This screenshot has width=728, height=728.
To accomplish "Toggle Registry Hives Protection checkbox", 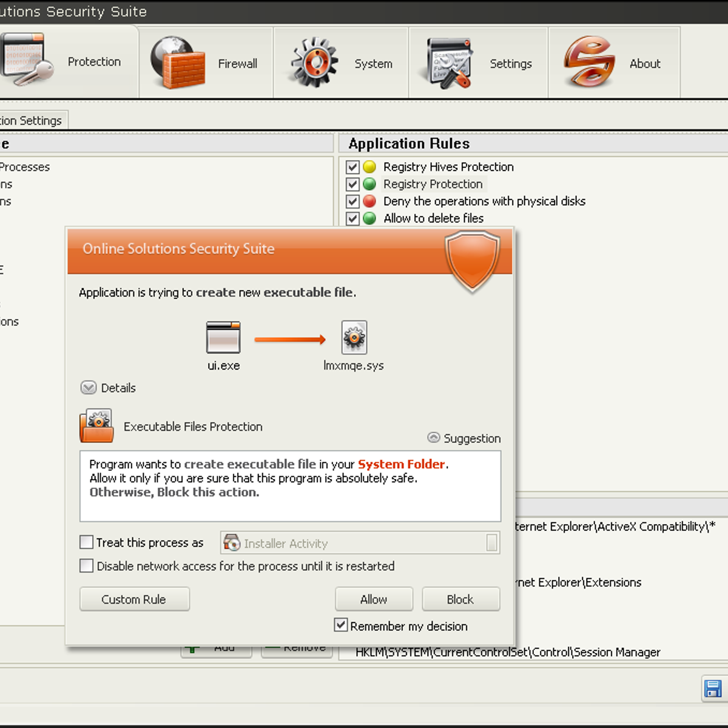I will [x=352, y=167].
